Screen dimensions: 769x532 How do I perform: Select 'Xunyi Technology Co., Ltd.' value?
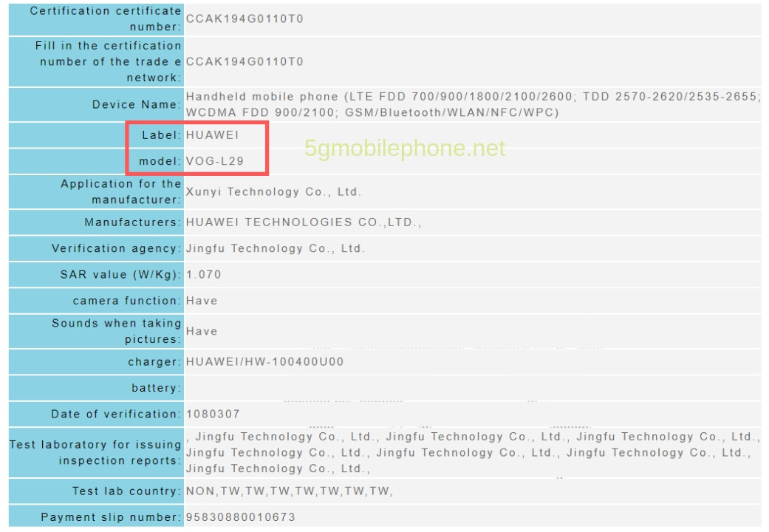click(x=273, y=192)
